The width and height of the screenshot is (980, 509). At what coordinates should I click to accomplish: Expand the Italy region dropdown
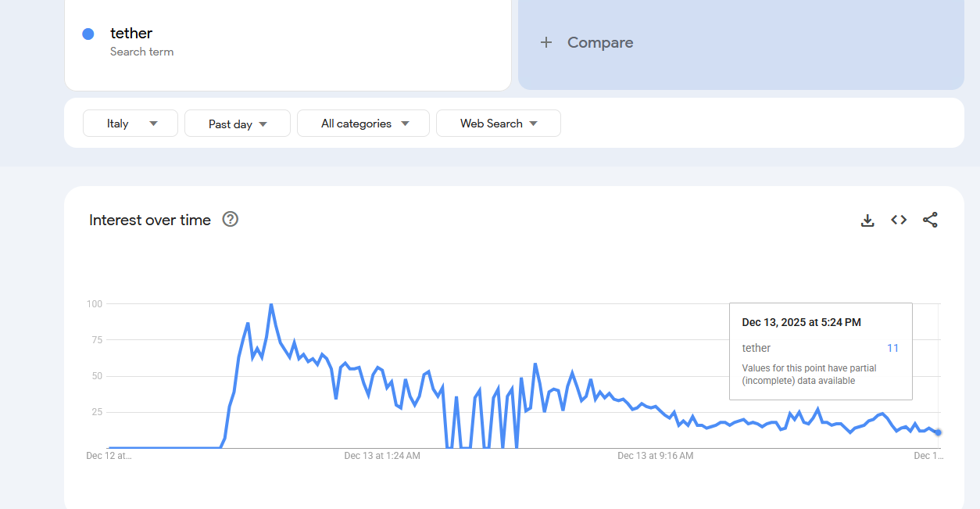[x=131, y=124]
